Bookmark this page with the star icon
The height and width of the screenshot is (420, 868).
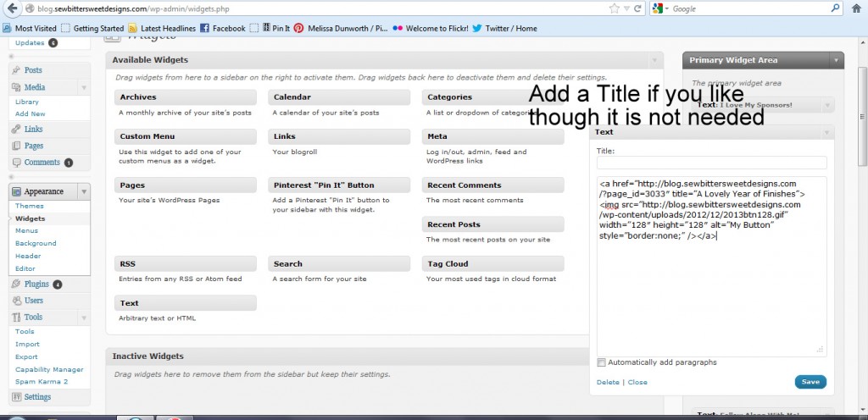click(614, 8)
